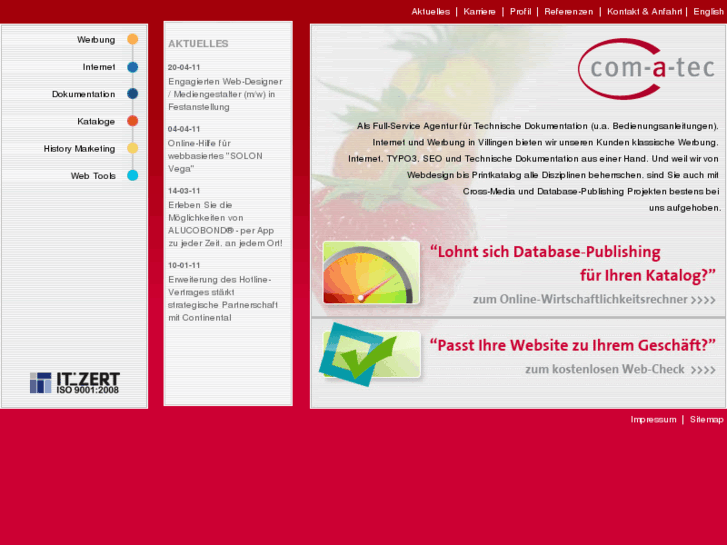727x545 pixels.
Task: Select Kataloge in the left navigation
Action: (96, 122)
